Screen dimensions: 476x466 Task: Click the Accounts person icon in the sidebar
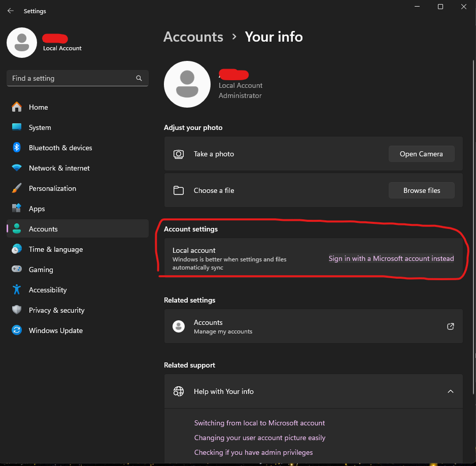[x=17, y=228]
